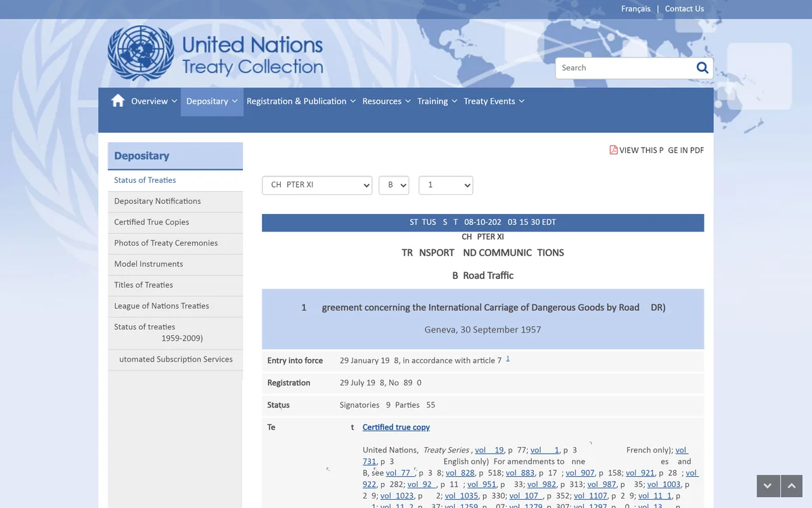Open the vol 921 link
The width and height of the screenshot is (812, 508).
pyautogui.click(x=640, y=473)
